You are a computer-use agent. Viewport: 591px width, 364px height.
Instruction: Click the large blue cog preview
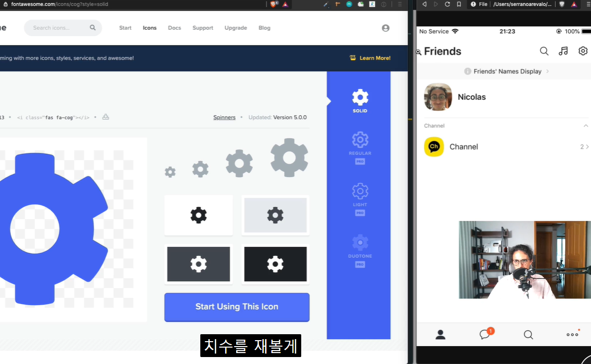(x=53, y=229)
